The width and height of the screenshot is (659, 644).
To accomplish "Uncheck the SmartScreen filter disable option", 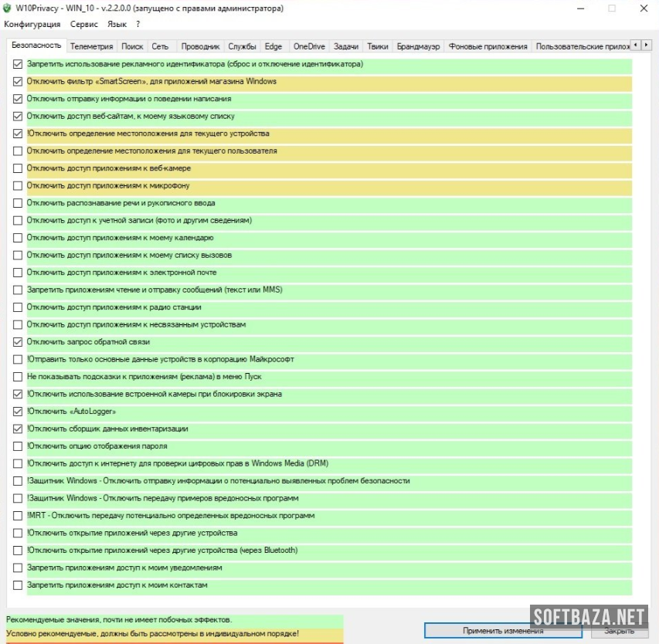I will pyautogui.click(x=18, y=82).
